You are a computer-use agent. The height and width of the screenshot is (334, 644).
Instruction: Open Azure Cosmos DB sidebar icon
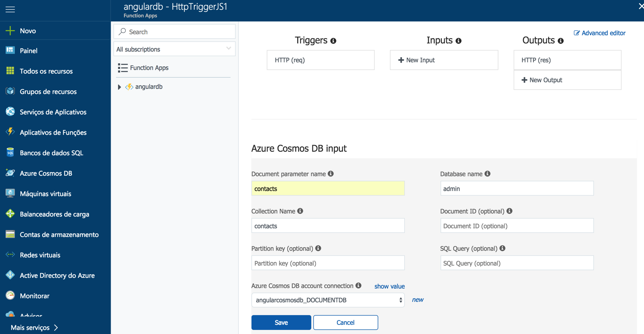[10, 173]
